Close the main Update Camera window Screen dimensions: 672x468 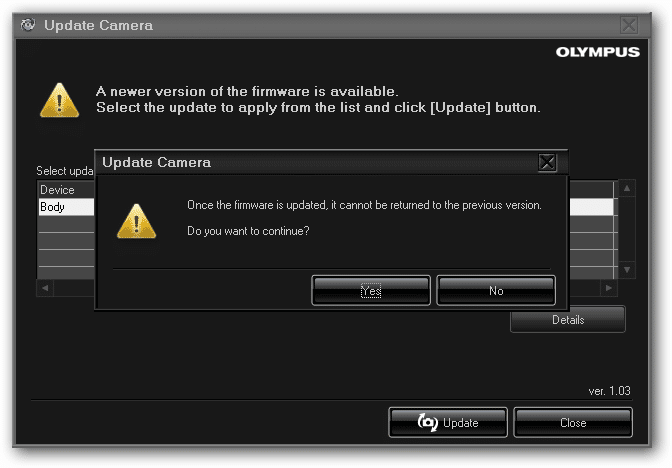pos(628,24)
